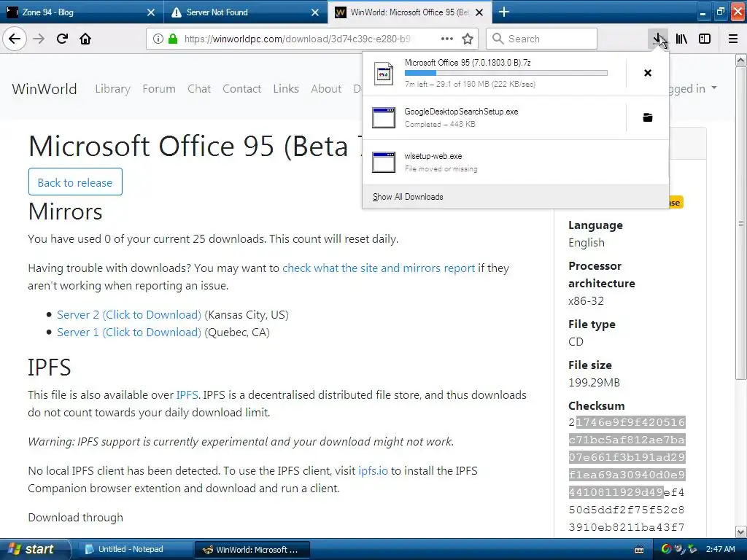Image resolution: width=747 pixels, height=560 pixels.
Task: Click the search magnifier icon
Action: pos(498,39)
